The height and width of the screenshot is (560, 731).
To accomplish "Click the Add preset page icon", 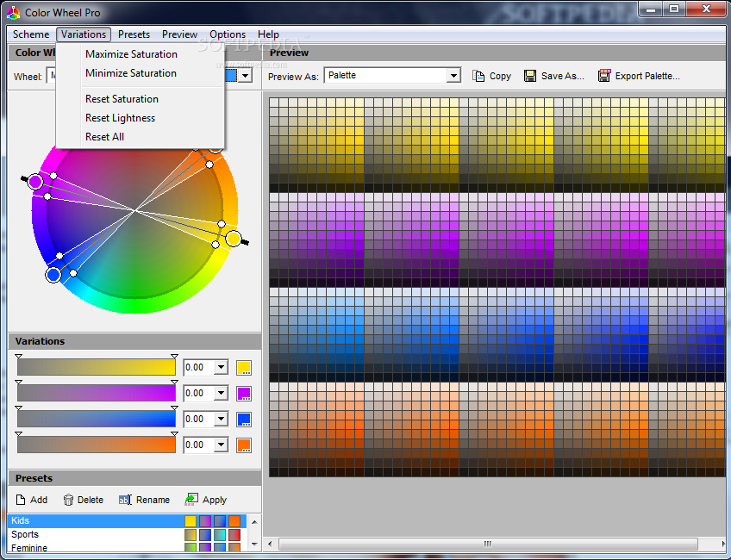I will click(x=21, y=500).
